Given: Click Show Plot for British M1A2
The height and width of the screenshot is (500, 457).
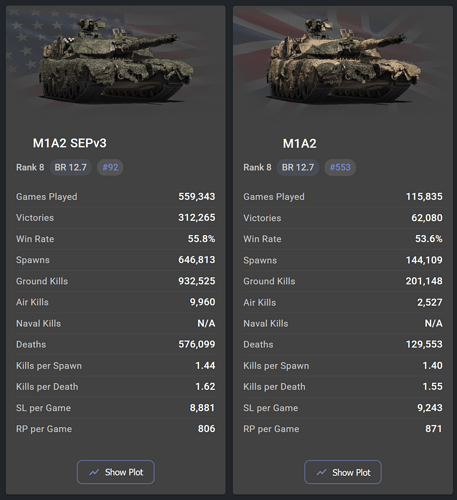Looking at the screenshot, I should (343, 472).
